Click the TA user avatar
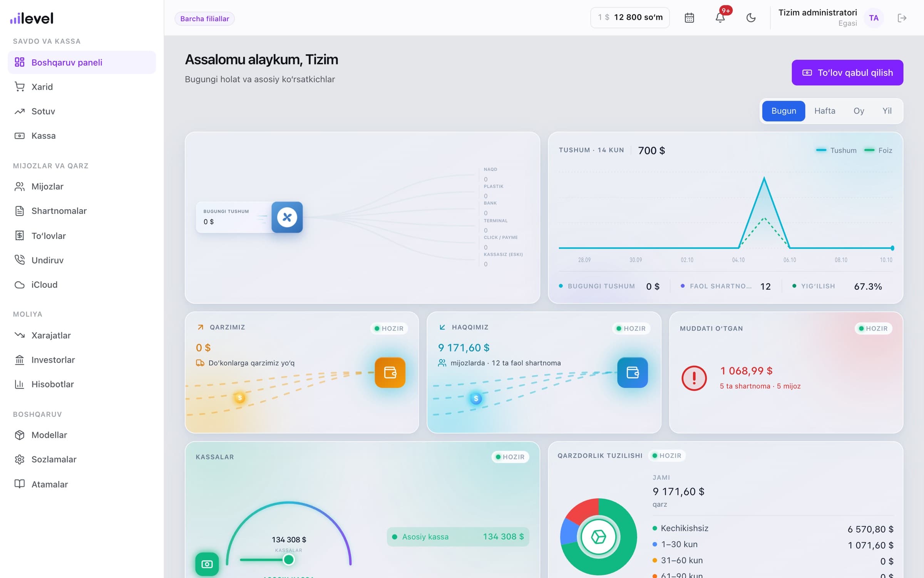924x578 pixels. tap(874, 18)
